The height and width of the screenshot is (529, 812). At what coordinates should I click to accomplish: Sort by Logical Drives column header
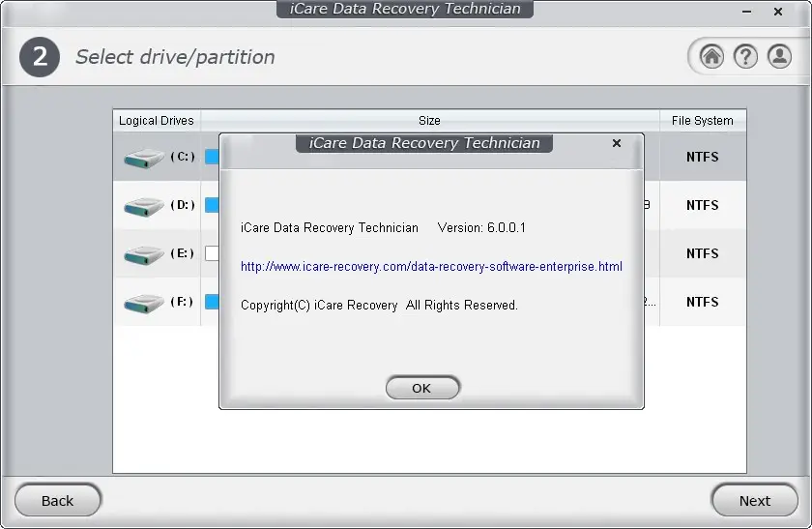tap(157, 121)
